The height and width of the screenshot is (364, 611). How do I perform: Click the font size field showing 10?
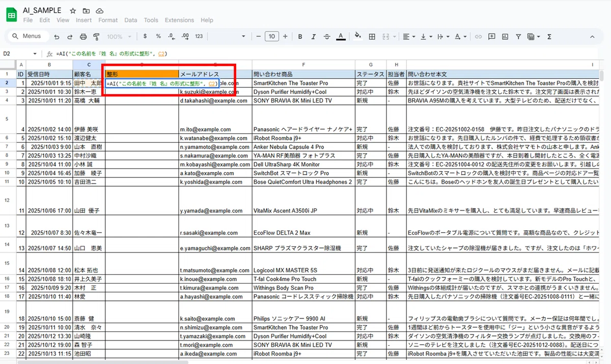coord(272,37)
